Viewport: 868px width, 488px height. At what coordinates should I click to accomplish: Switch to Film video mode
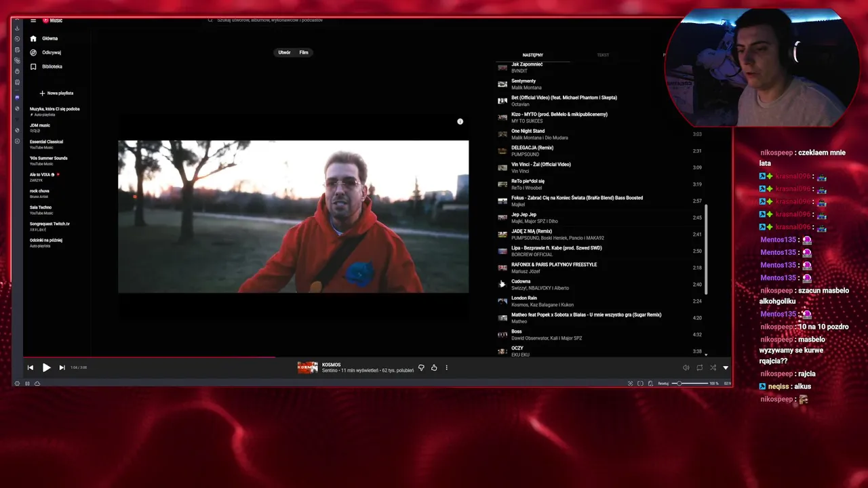pyautogui.click(x=304, y=52)
